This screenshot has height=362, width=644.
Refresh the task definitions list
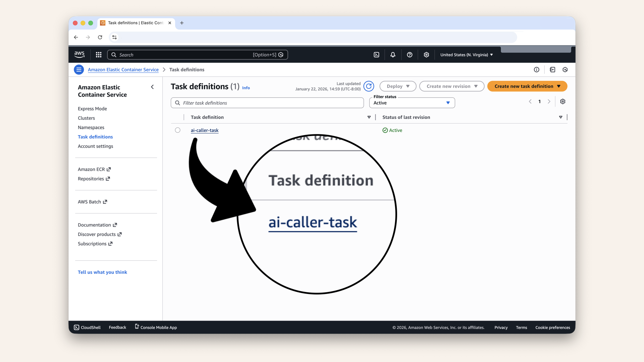coord(369,86)
